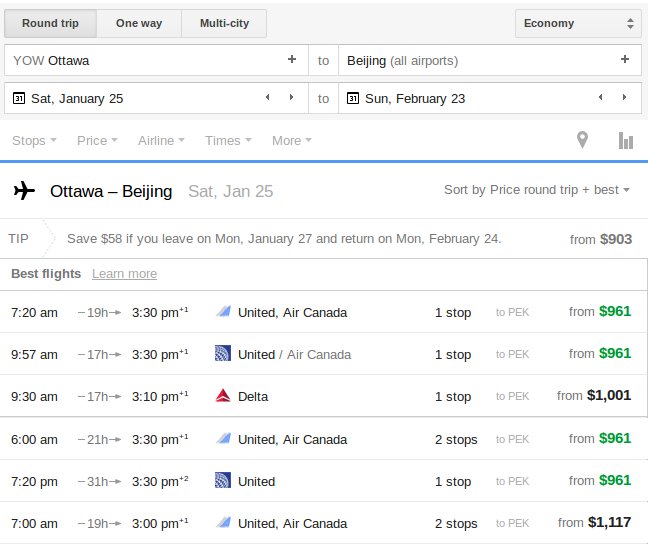Image resolution: width=648 pixels, height=548 pixels.
Task: Click the map pin icon
Action: tap(582, 140)
